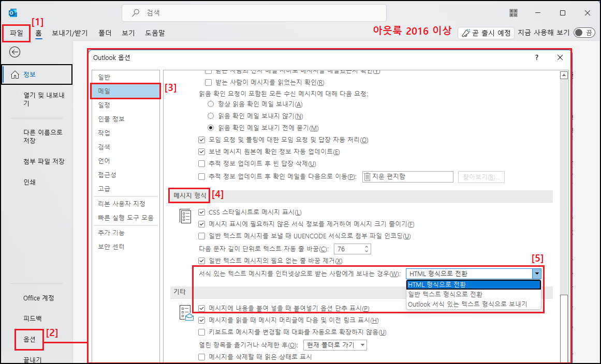
Task: Check 대화를 자동으로 확장하지 않음
Action: tap(201, 332)
